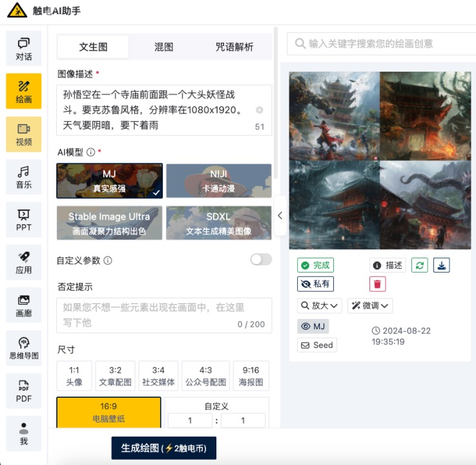The image size is (476, 465).
Task: Choose the 4:3 公众号配图 size
Action: click(205, 376)
